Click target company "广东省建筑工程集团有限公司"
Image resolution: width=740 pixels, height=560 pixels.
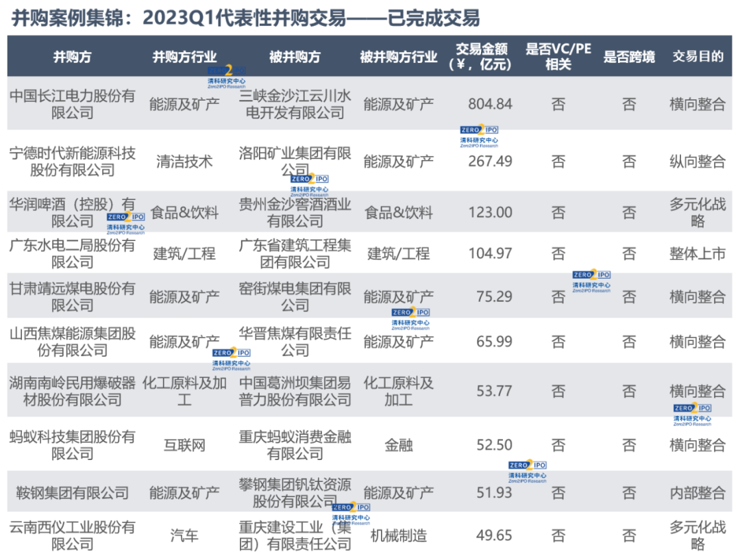[295, 253]
